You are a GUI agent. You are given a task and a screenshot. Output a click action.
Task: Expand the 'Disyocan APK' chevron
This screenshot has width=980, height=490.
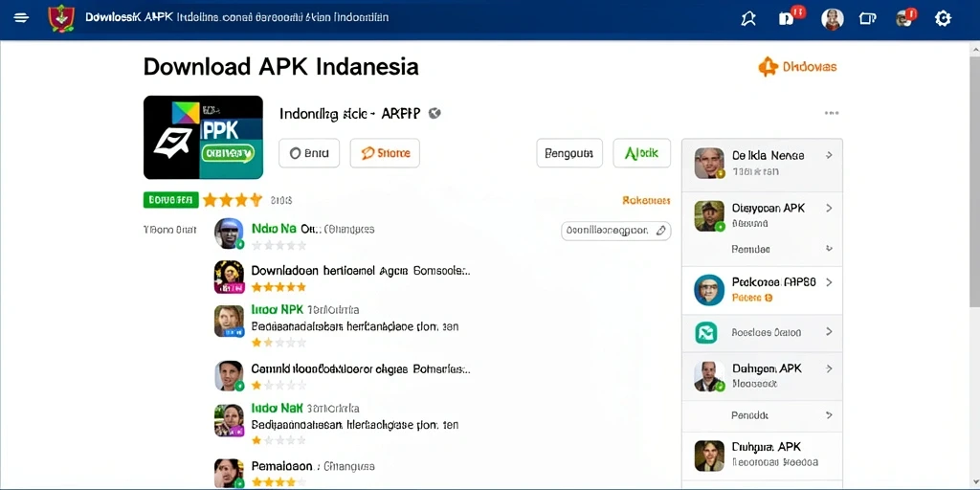pyautogui.click(x=830, y=208)
